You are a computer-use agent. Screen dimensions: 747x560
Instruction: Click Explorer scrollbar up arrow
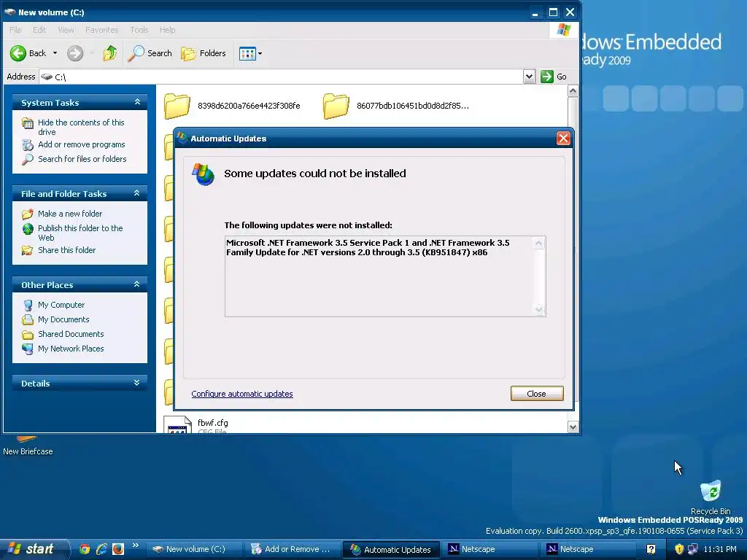tap(573, 91)
